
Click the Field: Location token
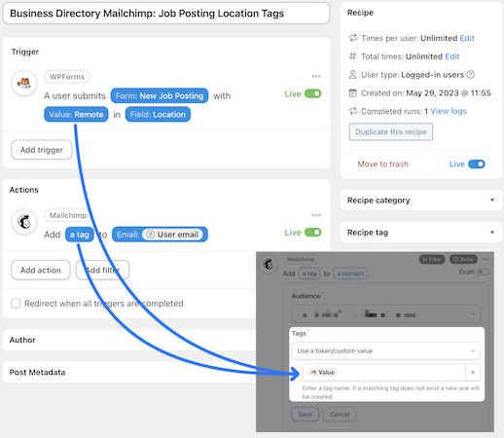click(158, 114)
